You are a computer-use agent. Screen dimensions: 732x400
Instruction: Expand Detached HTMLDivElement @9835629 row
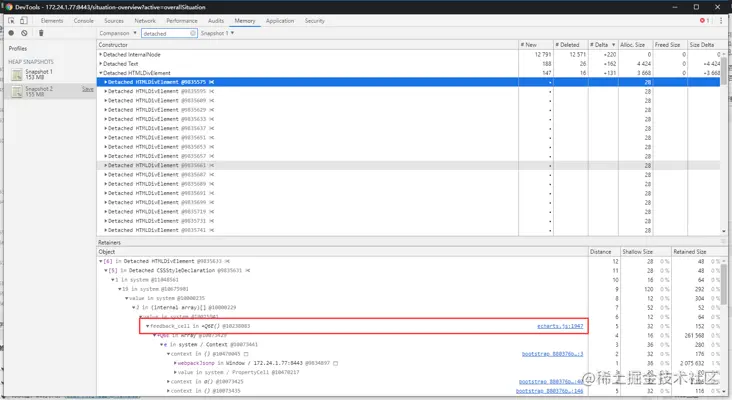tap(106, 110)
